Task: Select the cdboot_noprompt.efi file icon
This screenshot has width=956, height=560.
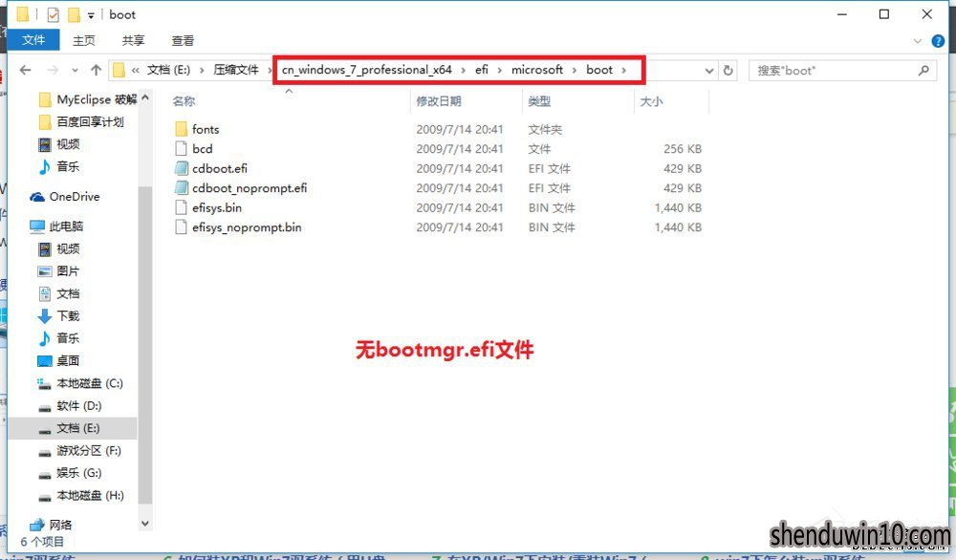Action: point(181,187)
